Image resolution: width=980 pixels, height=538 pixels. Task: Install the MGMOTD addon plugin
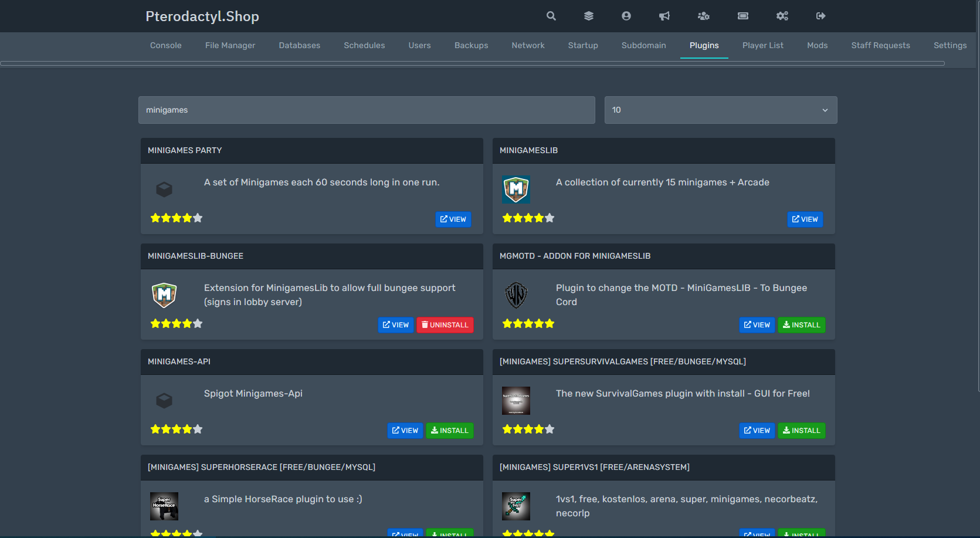coord(801,325)
